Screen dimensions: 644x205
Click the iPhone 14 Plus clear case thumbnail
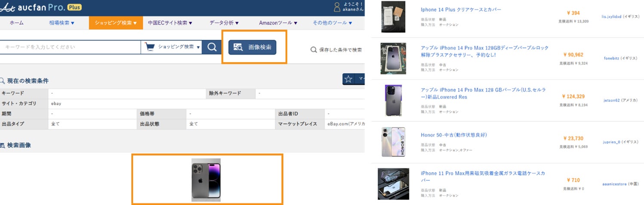pyautogui.click(x=393, y=17)
